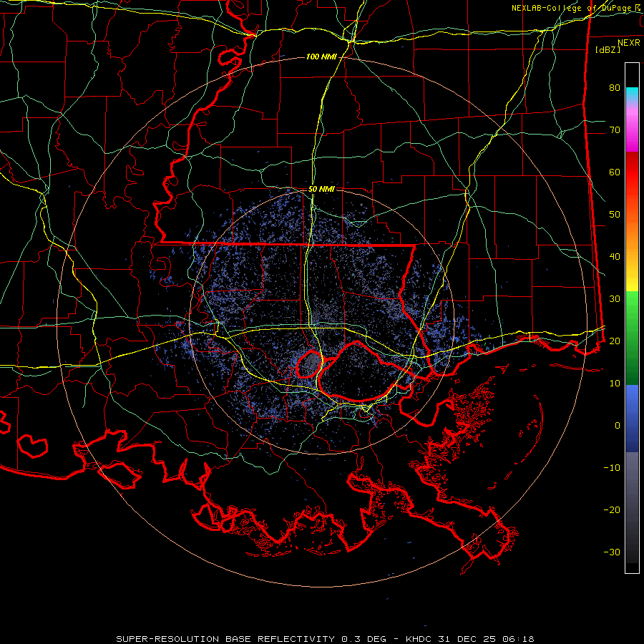
Task: Click the 40 dBZ scale label
Action: point(615,257)
